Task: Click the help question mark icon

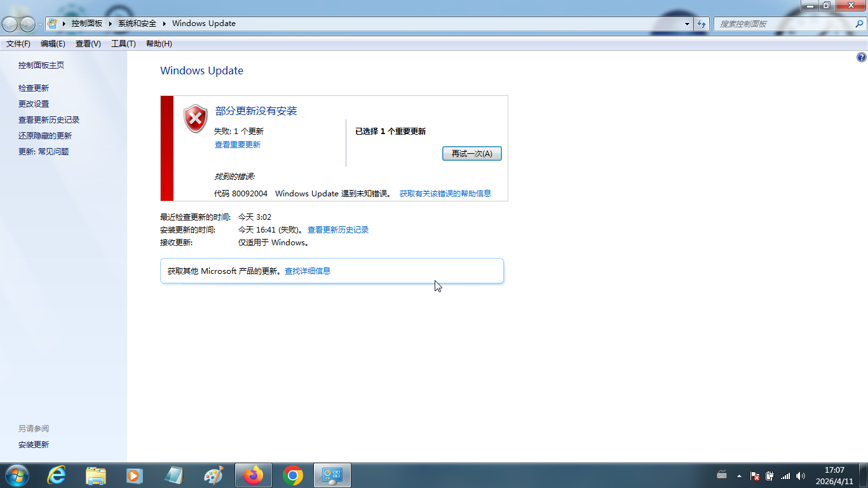Action: click(861, 57)
